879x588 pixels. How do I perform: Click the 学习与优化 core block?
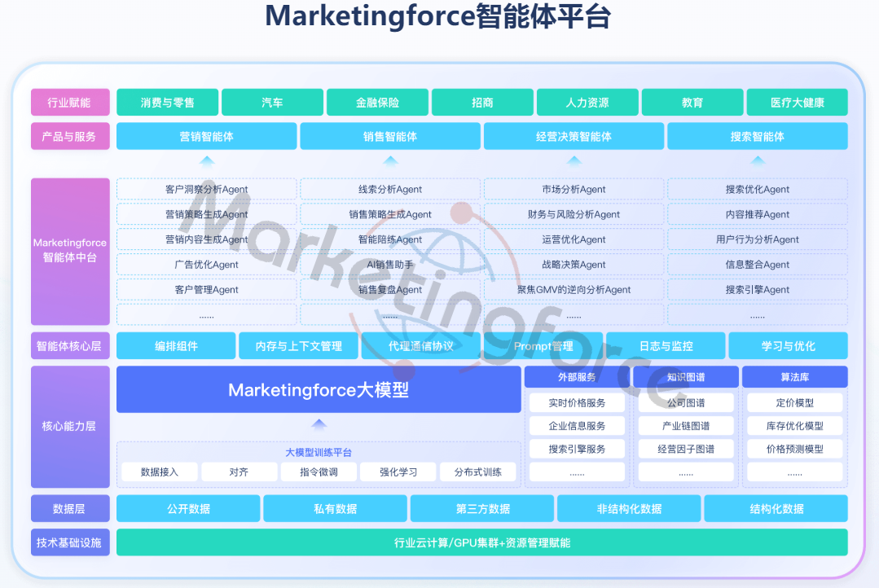[789, 346]
